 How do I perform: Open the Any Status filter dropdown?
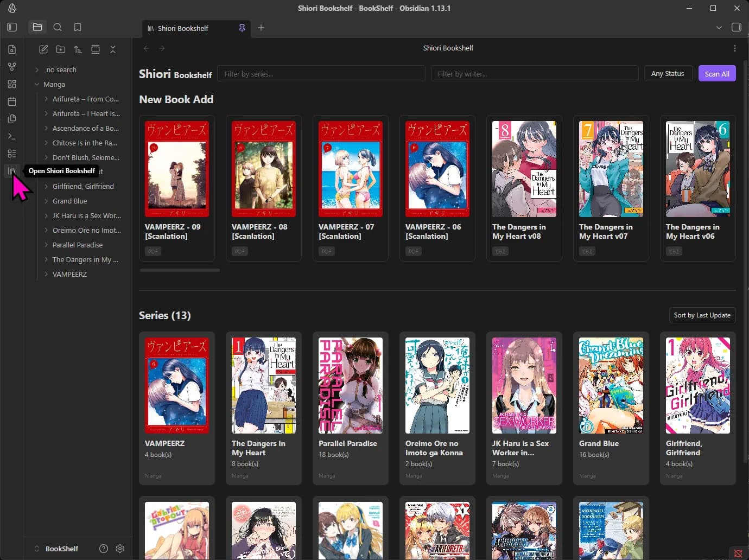pos(668,74)
